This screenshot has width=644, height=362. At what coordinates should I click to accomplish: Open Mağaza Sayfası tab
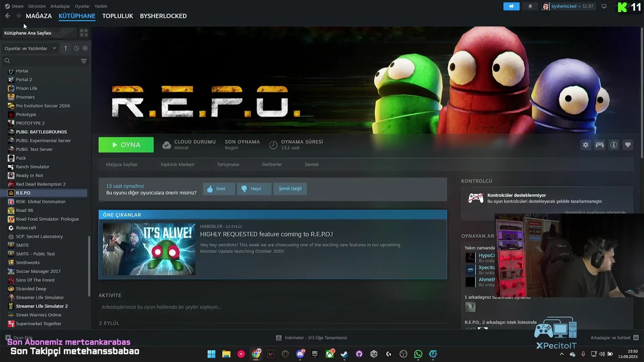tap(121, 164)
